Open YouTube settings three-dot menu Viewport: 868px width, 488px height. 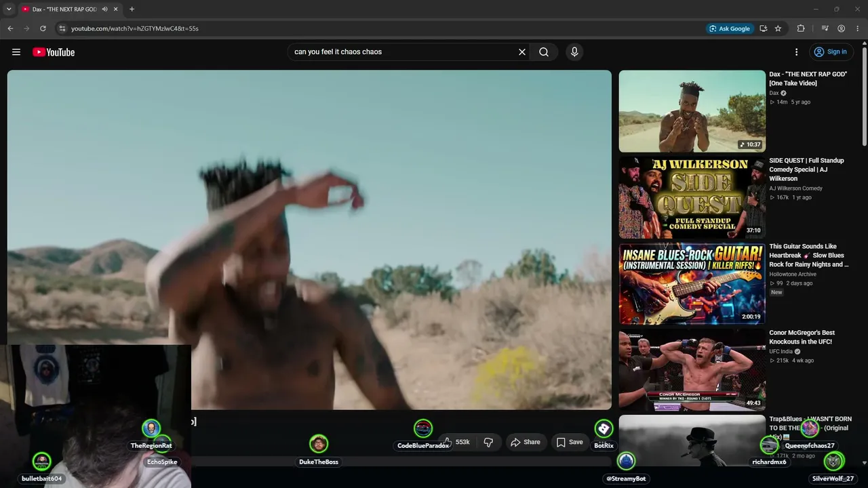coord(797,52)
